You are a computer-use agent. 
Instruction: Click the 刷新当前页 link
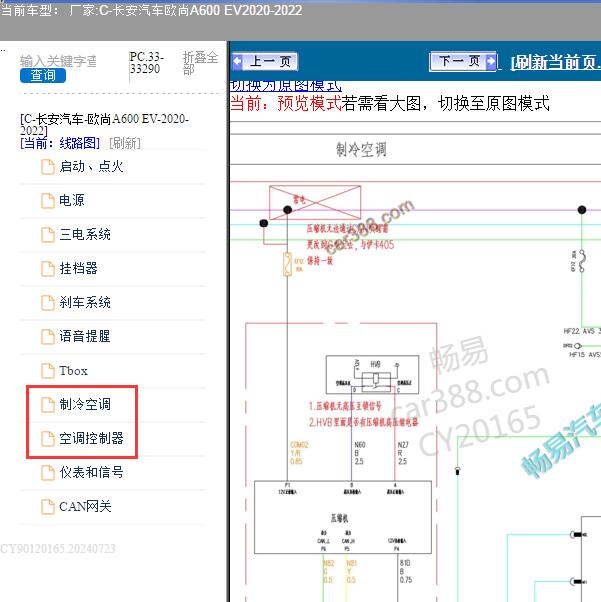555,62
